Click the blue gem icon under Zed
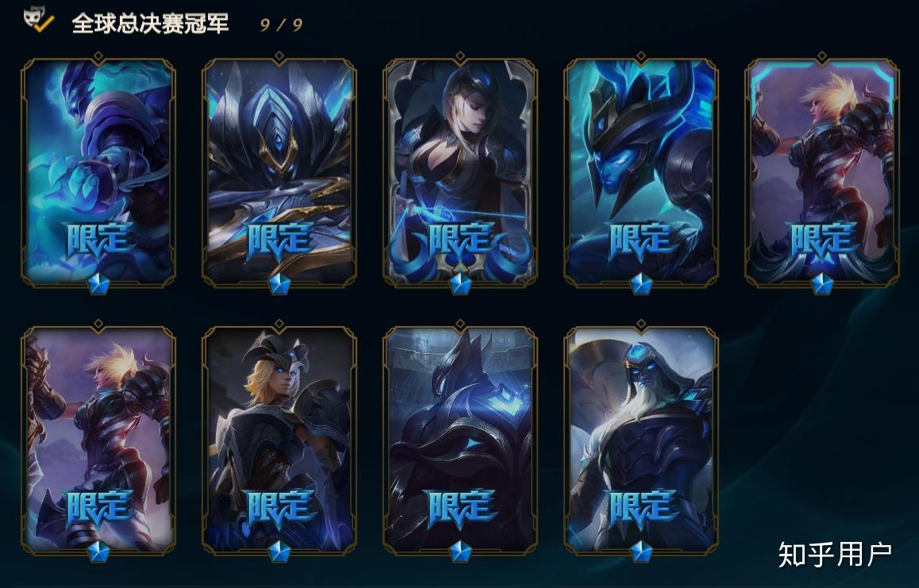This screenshot has width=919, height=588. pyautogui.click(x=460, y=551)
